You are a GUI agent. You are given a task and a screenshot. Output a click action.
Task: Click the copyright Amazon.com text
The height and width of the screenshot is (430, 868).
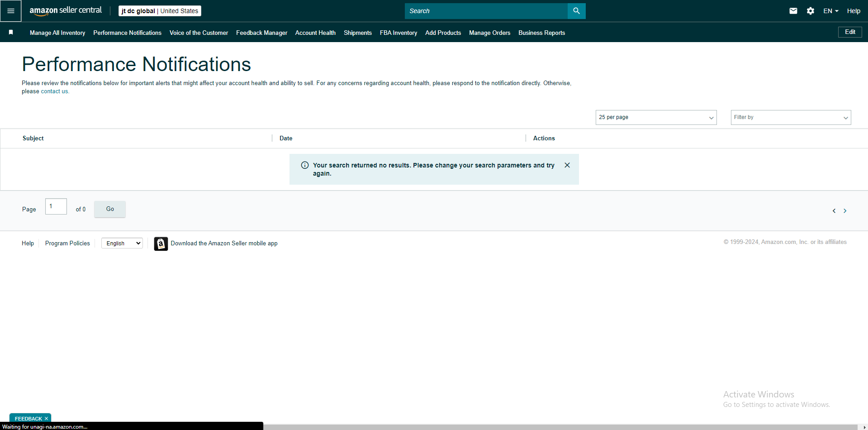tap(785, 242)
